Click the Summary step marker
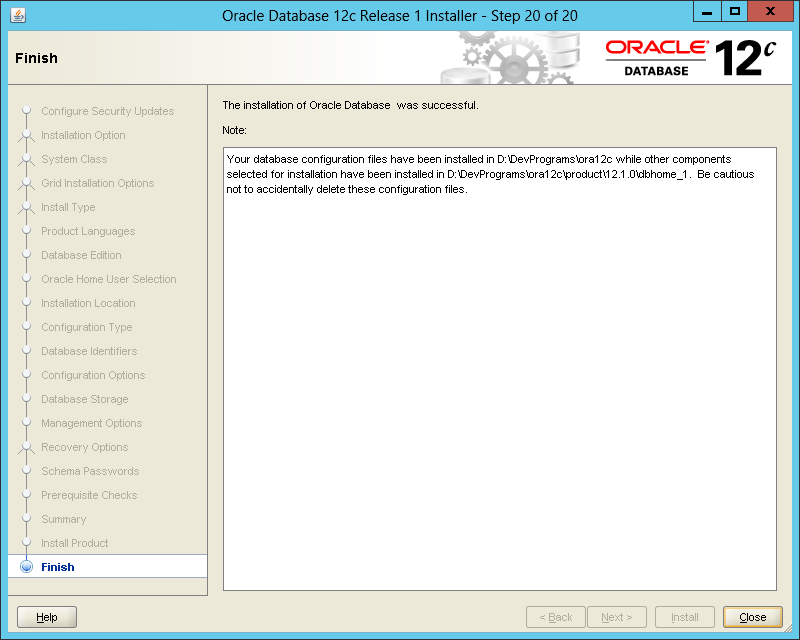 pos(27,518)
